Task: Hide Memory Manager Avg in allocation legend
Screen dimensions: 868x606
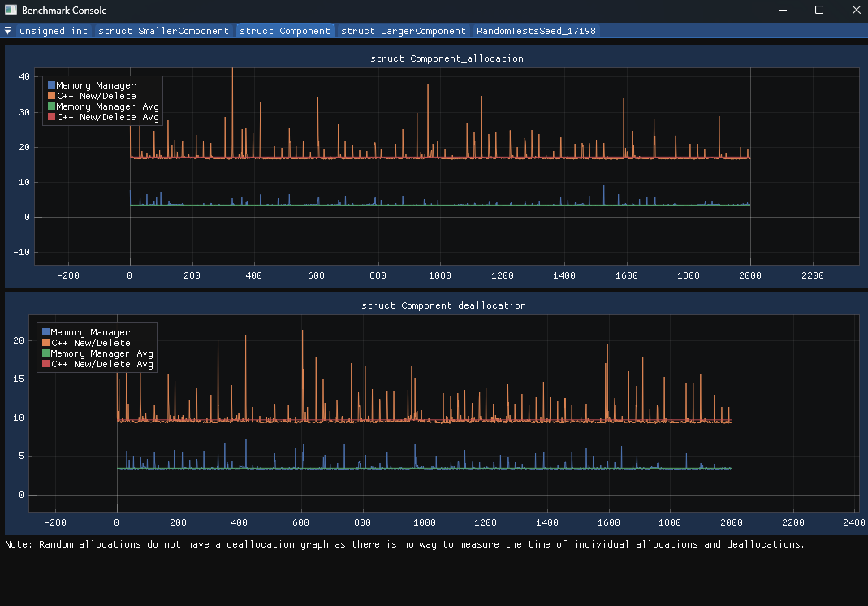Action: tap(107, 106)
